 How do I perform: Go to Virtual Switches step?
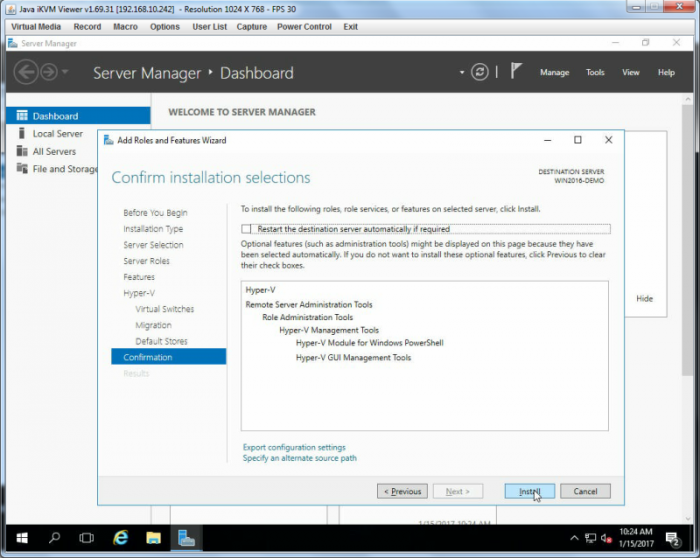pos(165,309)
